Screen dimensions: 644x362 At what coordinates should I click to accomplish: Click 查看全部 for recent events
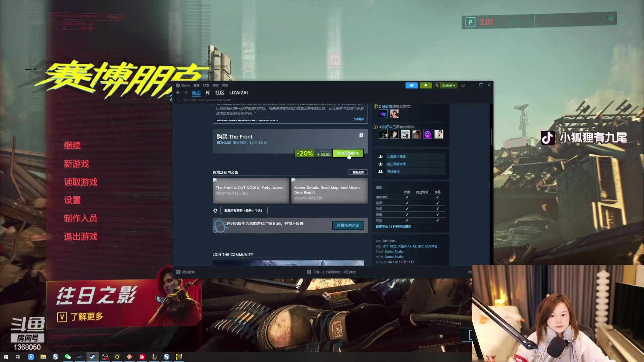[358, 172]
